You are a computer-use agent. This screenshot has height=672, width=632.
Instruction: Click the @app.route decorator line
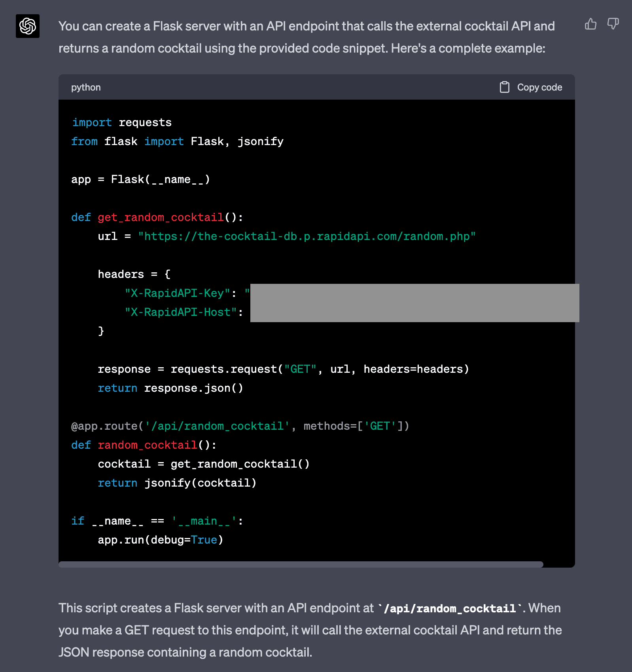[240, 426]
